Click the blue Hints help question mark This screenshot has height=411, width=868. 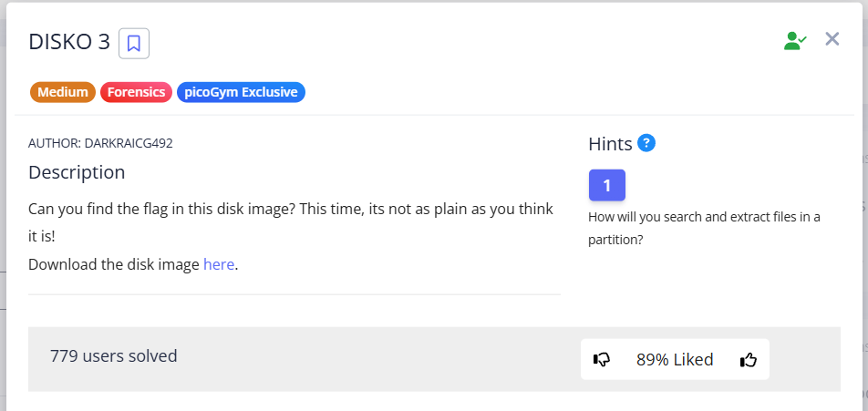coord(646,143)
